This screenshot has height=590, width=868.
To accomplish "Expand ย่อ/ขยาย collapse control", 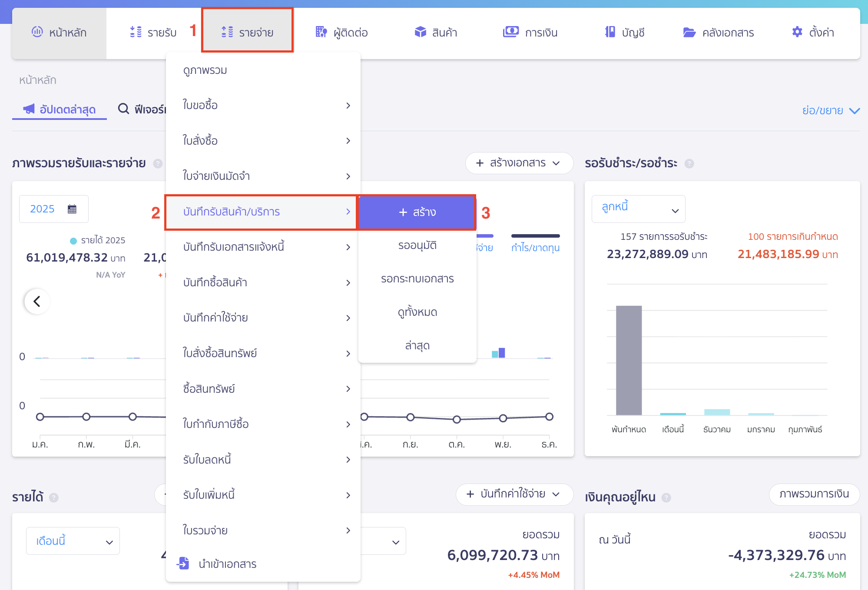I will click(830, 110).
